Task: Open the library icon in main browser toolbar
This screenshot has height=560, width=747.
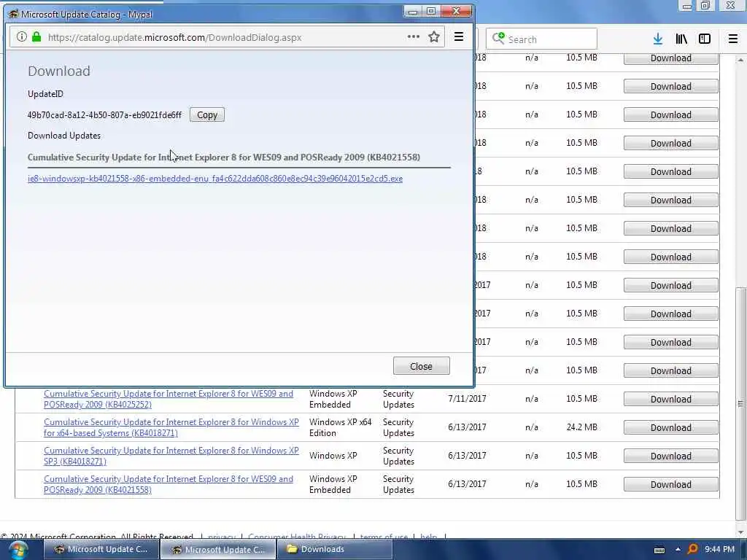Action: coord(681,39)
